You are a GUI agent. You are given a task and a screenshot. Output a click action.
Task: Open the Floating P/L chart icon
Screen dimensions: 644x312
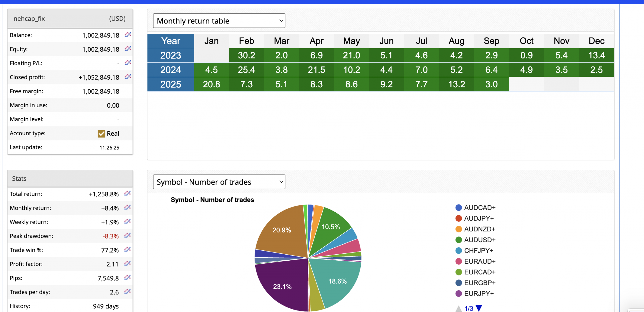128,62
